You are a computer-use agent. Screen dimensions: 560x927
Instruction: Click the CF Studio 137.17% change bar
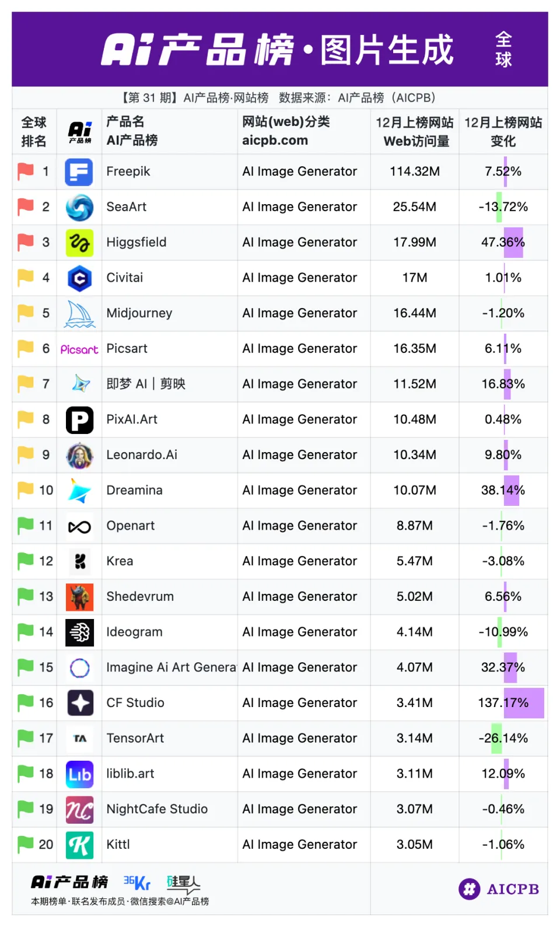pos(523,703)
